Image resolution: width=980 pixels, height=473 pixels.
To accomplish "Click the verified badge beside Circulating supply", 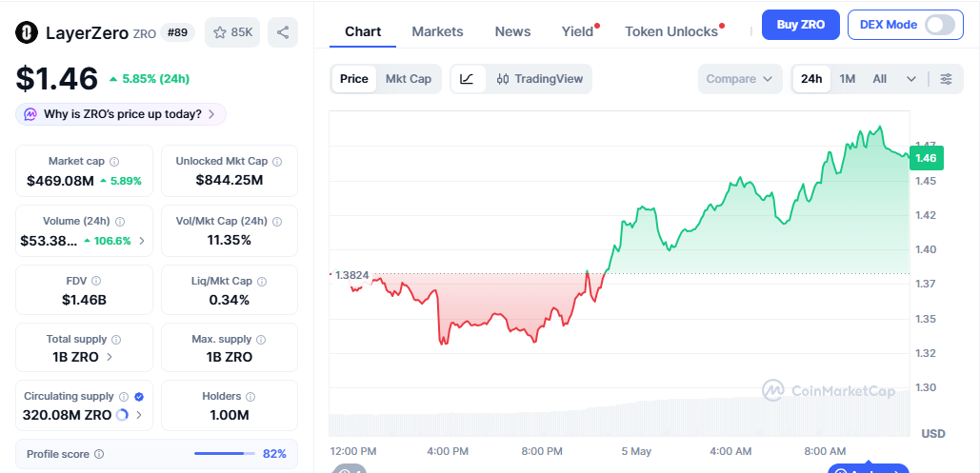I will click(x=139, y=396).
